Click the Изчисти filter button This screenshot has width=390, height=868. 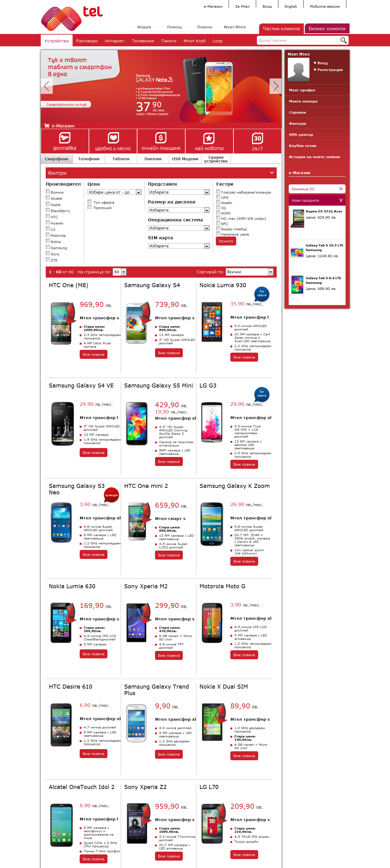pyautogui.click(x=226, y=241)
